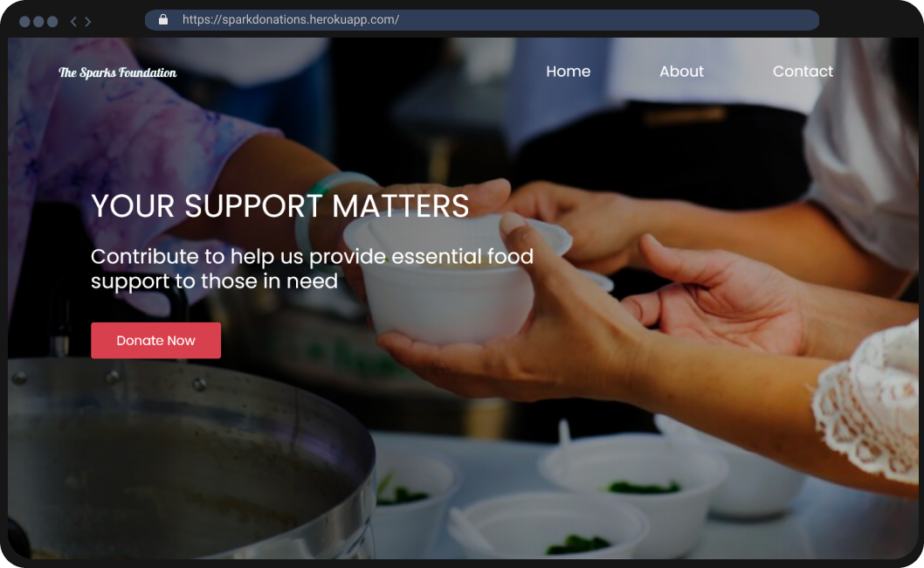Click the padlock icon in address bar

click(x=163, y=19)
